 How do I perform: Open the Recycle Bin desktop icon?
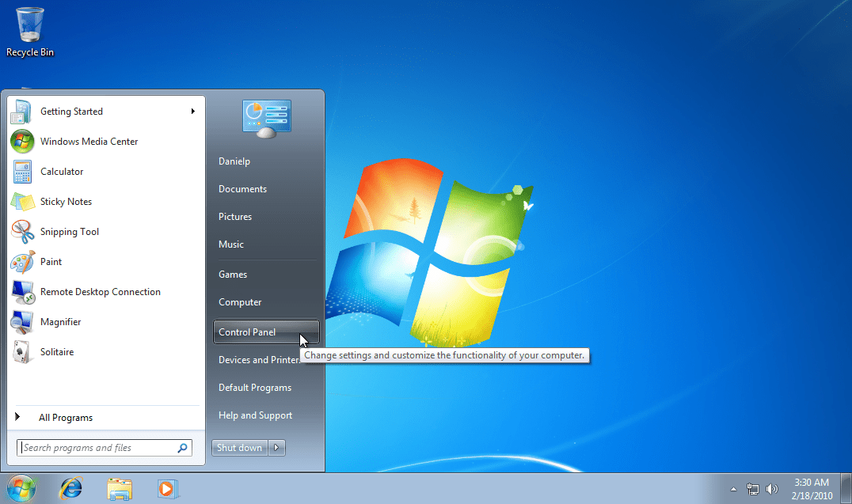(30, 32)
